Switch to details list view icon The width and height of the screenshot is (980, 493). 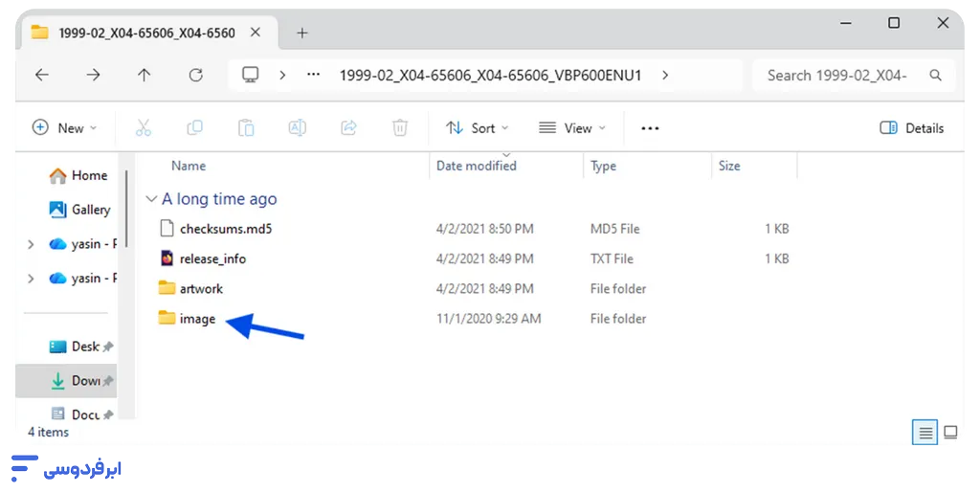[925, 432]
